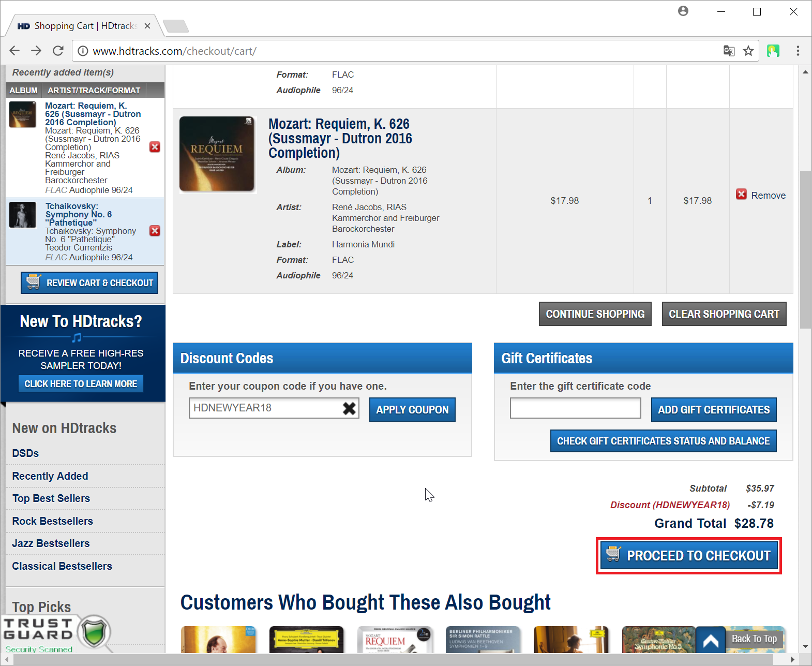Click Continue Shopping button

[x=595, y=314]
